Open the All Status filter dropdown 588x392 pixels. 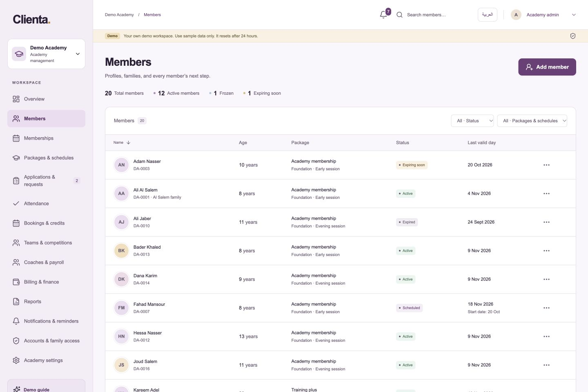point(472,121)
